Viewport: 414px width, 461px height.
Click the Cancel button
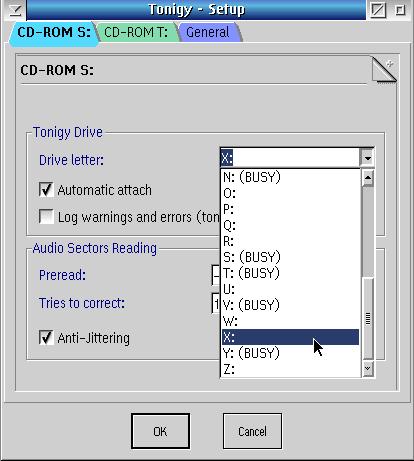(x=252, y=431)
